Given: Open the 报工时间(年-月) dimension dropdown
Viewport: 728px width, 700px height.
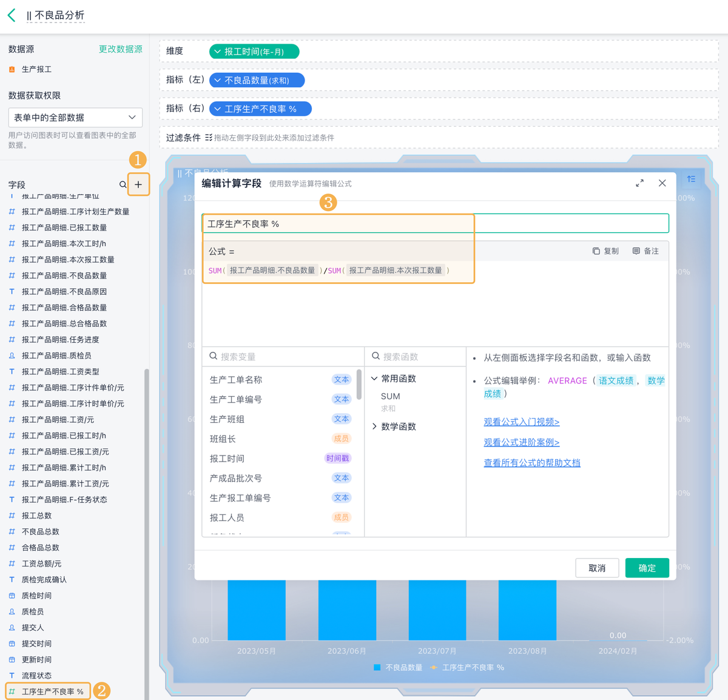Looking at the screenshot, I should click(x=254, y=52).
